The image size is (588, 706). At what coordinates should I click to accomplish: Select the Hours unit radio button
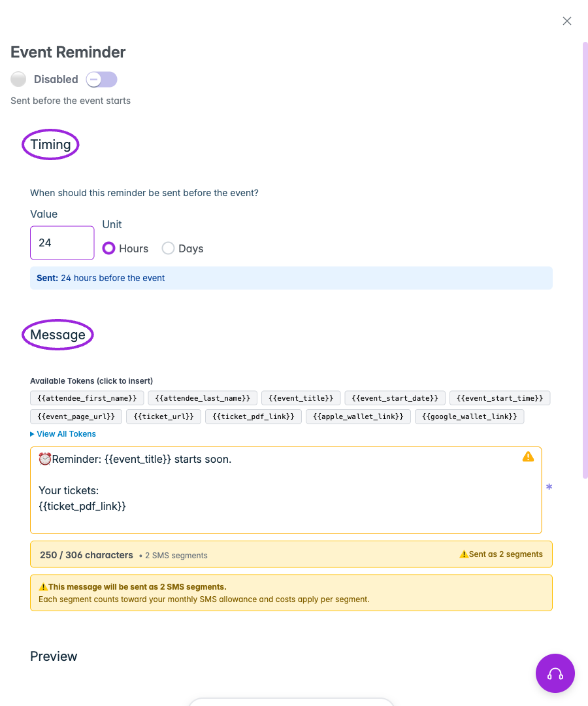point(108,248)
